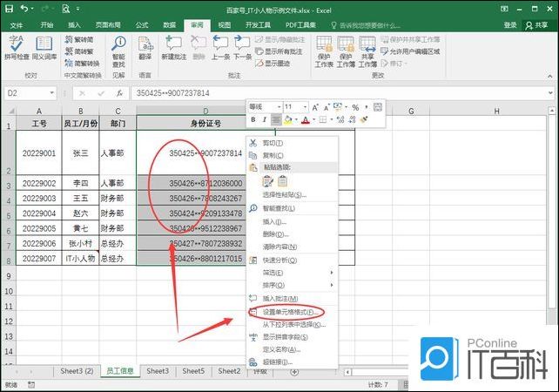Click Italic in the mini toolbar

pos(264,119)
